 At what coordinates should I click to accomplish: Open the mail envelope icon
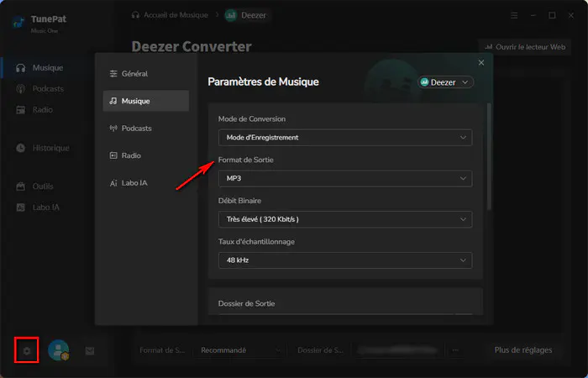[90, 351]
